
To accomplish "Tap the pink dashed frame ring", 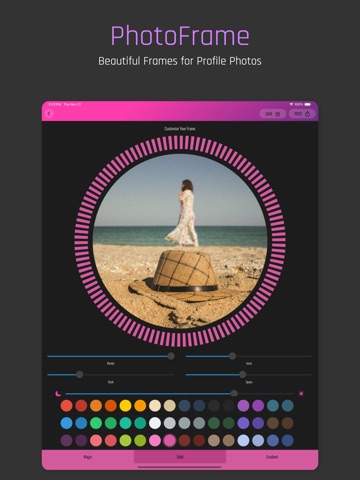I will click(180, 142).
